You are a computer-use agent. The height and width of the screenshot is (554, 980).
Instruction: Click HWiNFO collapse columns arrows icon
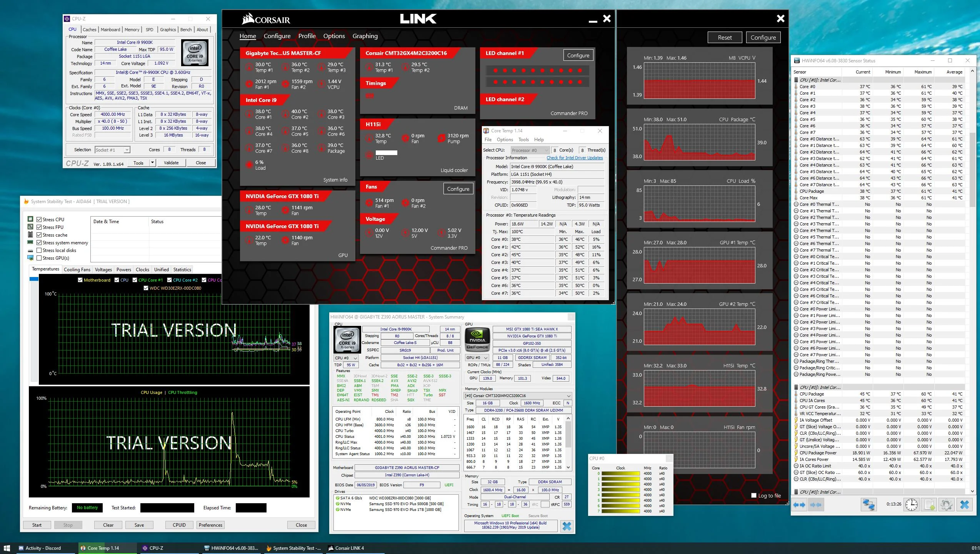816,504
